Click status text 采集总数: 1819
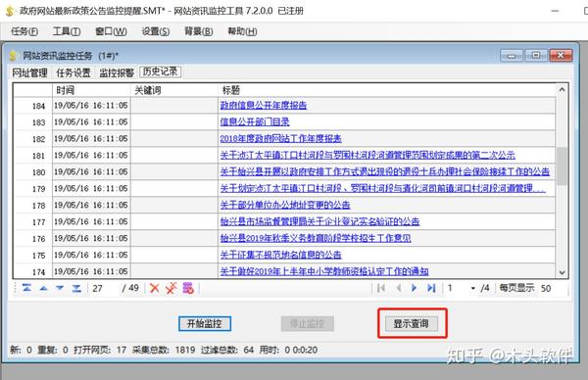The image size is (588, 380). 164,350
